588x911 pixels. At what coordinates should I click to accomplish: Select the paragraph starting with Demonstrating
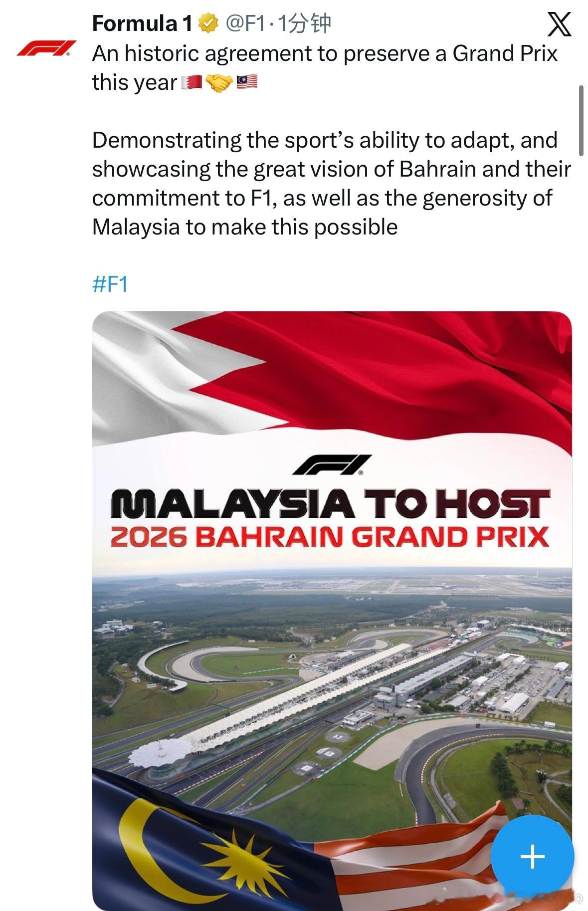tap(331, 184)
